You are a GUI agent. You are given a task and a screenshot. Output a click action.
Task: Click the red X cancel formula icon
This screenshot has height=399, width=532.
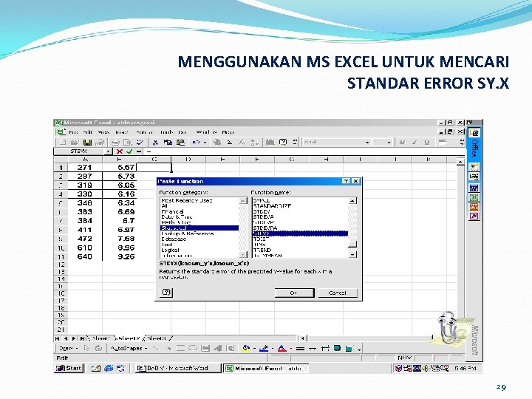120,151
